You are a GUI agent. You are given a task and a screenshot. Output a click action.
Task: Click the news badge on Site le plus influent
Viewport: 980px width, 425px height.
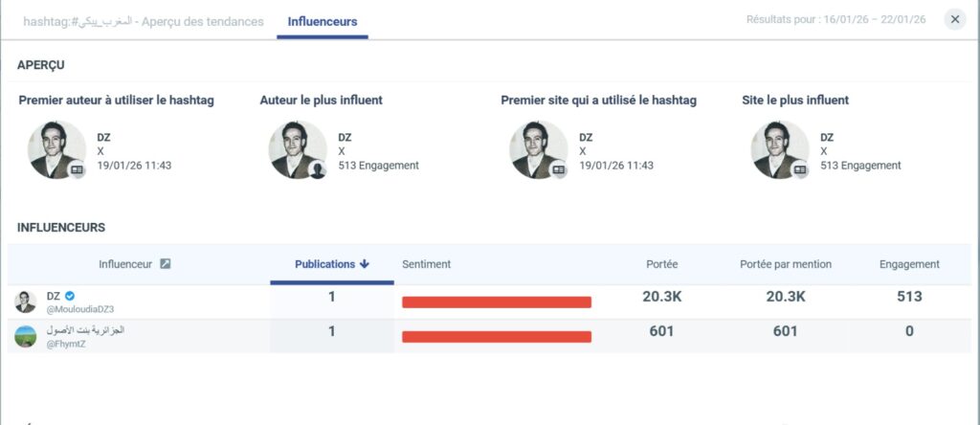point(800,169)
